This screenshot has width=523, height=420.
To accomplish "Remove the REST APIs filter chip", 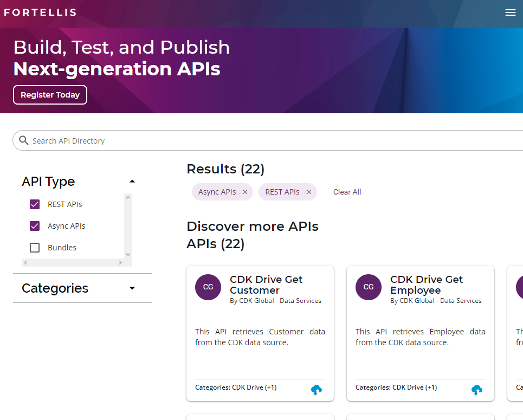I will tap(309, 192).
